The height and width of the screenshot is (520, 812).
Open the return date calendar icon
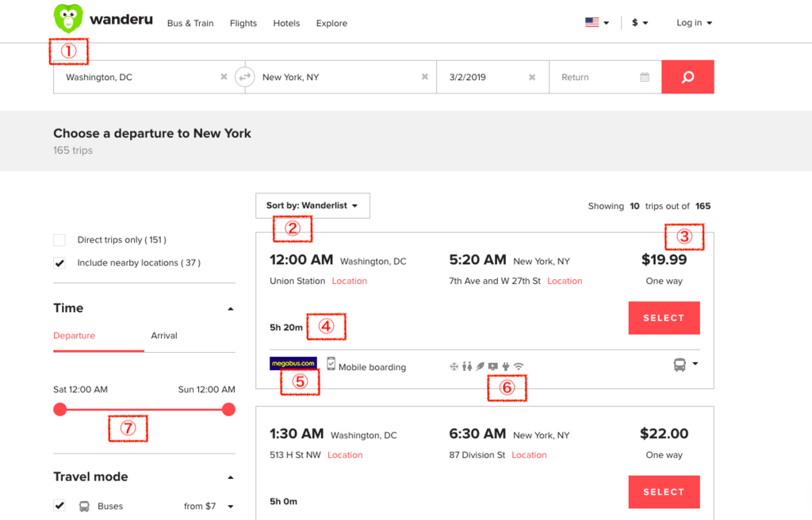(645, 77)
